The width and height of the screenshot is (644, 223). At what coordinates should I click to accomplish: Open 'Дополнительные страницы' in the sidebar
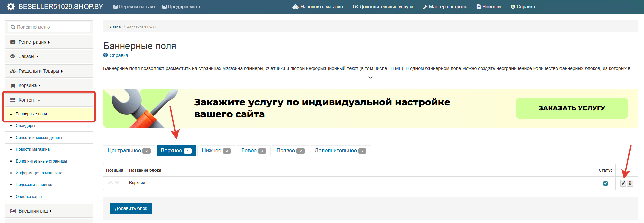pos(41,161)
